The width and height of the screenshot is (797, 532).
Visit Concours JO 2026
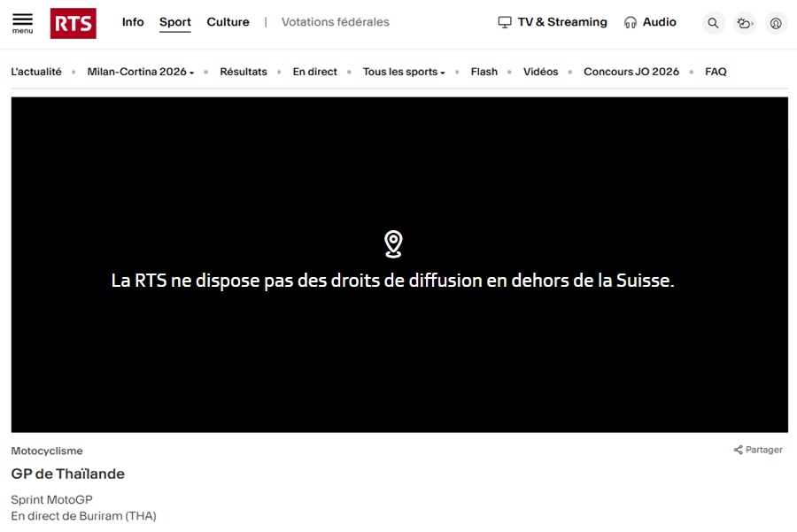pyautogui.click(x=631, y=72)
